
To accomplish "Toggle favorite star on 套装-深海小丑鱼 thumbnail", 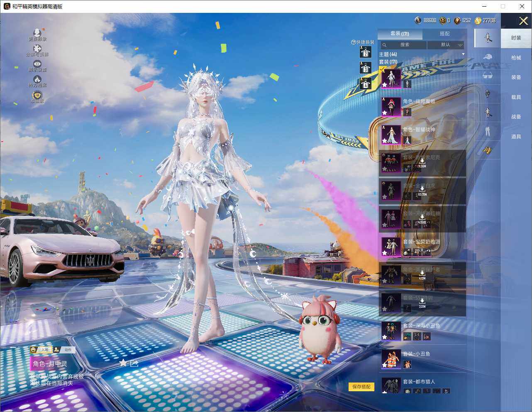I will (385, 337).
